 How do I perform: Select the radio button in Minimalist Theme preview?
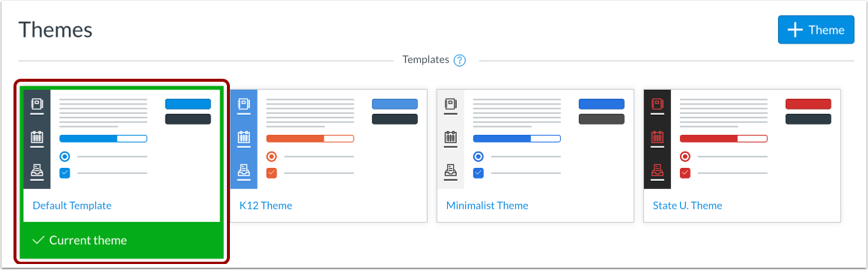(x=479, y=157)
